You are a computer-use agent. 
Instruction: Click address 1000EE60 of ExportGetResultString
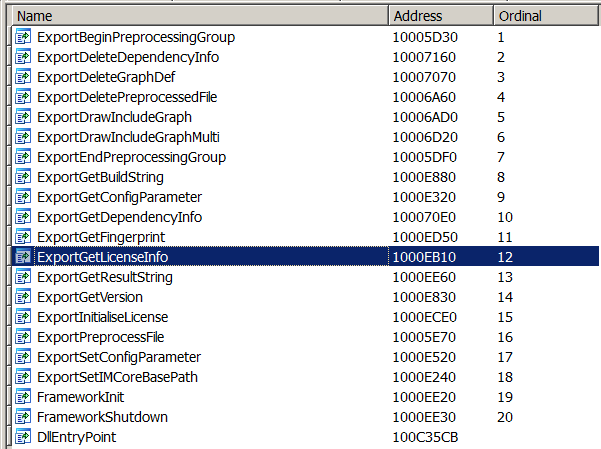[424, 277]
